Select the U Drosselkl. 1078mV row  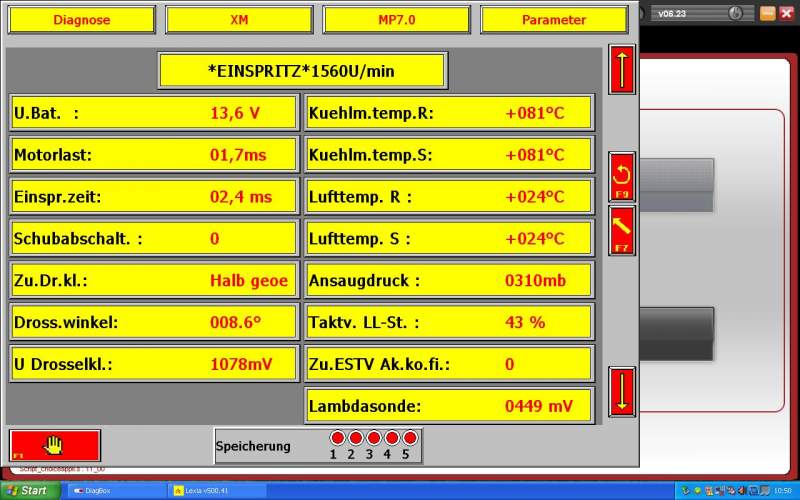[x=154, y=364]
